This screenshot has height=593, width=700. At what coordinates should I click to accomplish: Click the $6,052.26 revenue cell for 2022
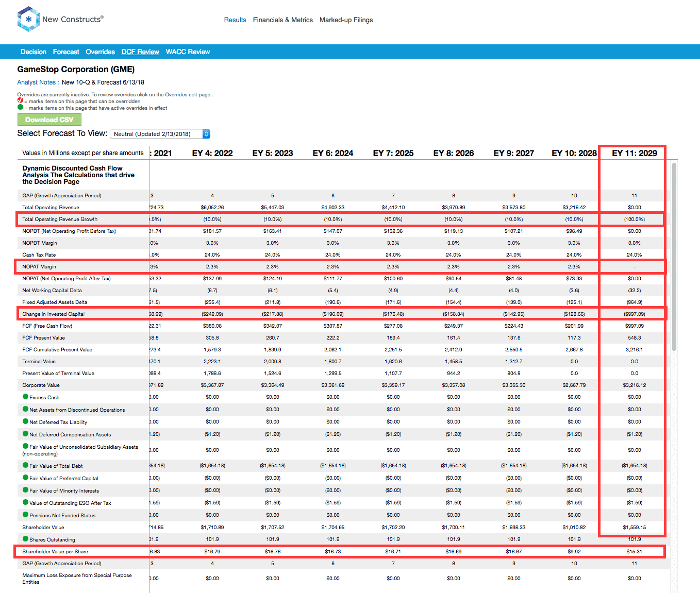212,208
